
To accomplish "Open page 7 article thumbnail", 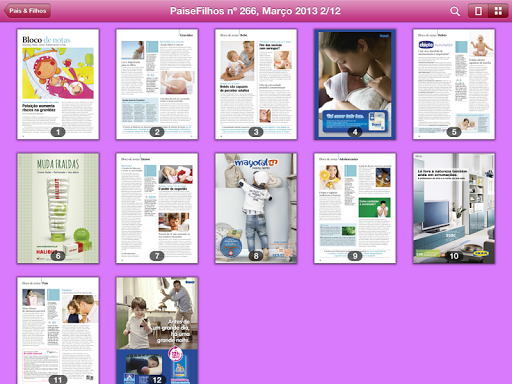I will tap(157, 208).
